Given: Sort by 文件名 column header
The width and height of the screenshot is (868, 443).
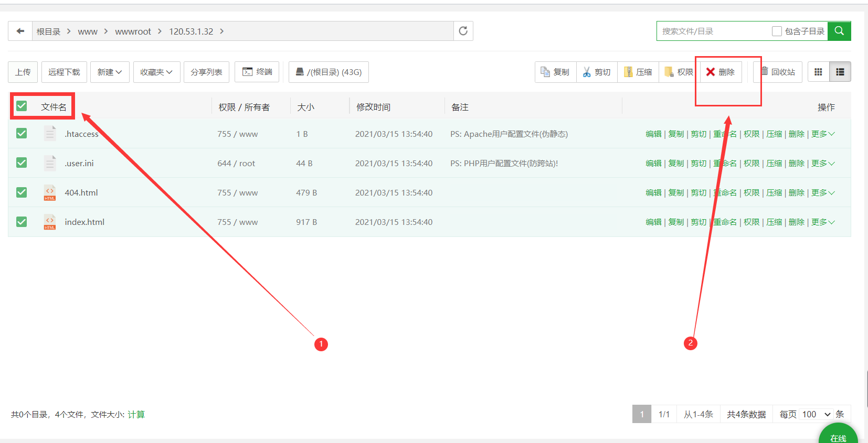Looking at the screenshot, I should pos(54,107).
